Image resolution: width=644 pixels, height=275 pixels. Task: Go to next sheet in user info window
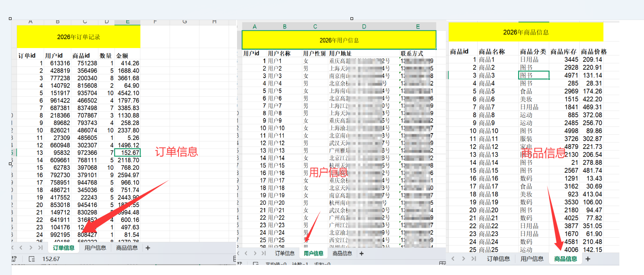(255, 253)
